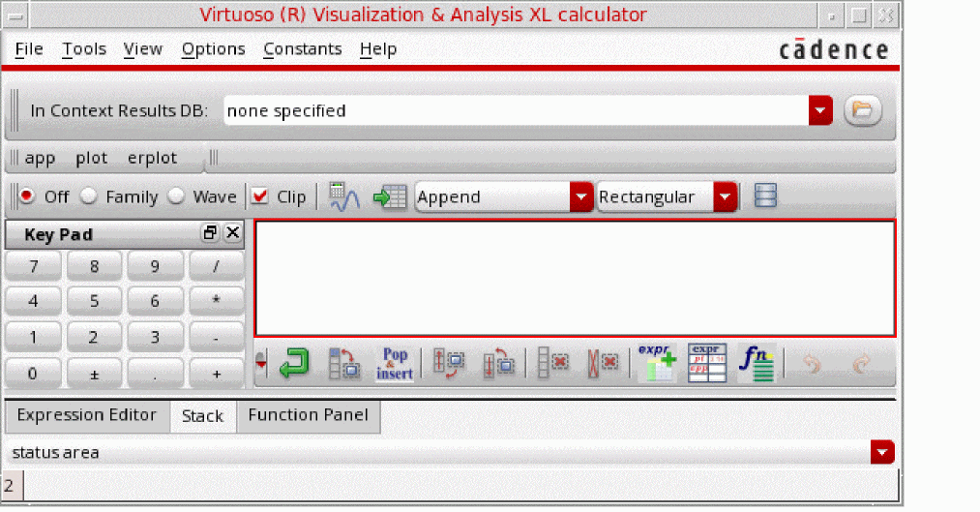Click the stacked rows icon beside Rectangular
The image size is (980, 512).
pos(765,196)
